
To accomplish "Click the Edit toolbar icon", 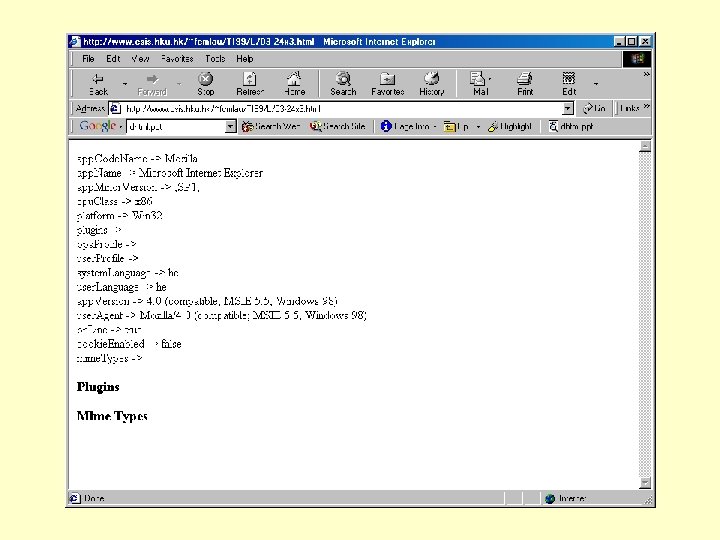I will [568, 79].
